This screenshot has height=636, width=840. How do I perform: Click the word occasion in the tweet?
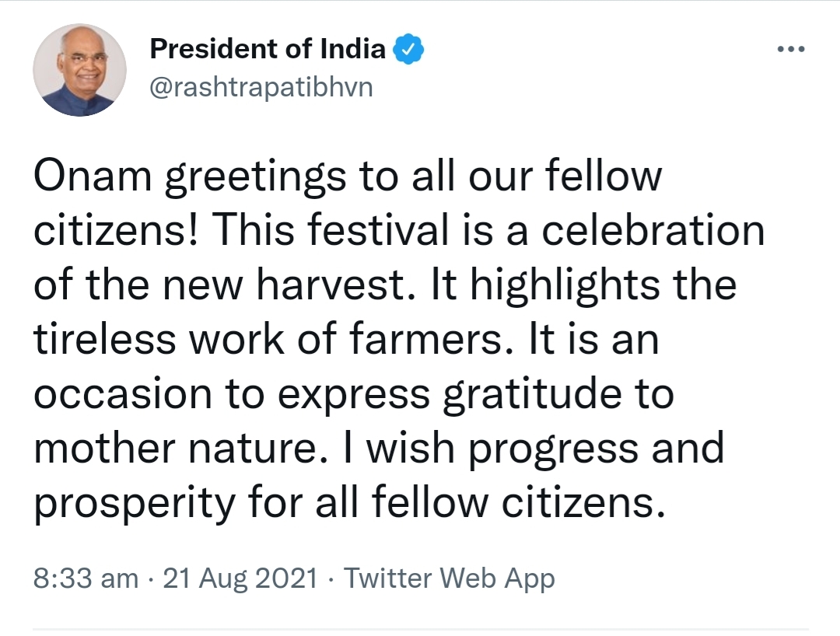[x=123, y=394]
